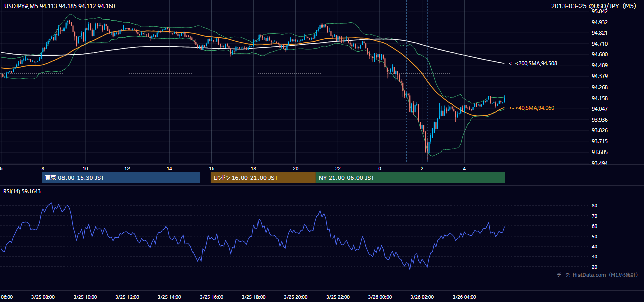Click the 3/25 22:00 time axis label
This screenshot has width=644, height=302.
338,297
